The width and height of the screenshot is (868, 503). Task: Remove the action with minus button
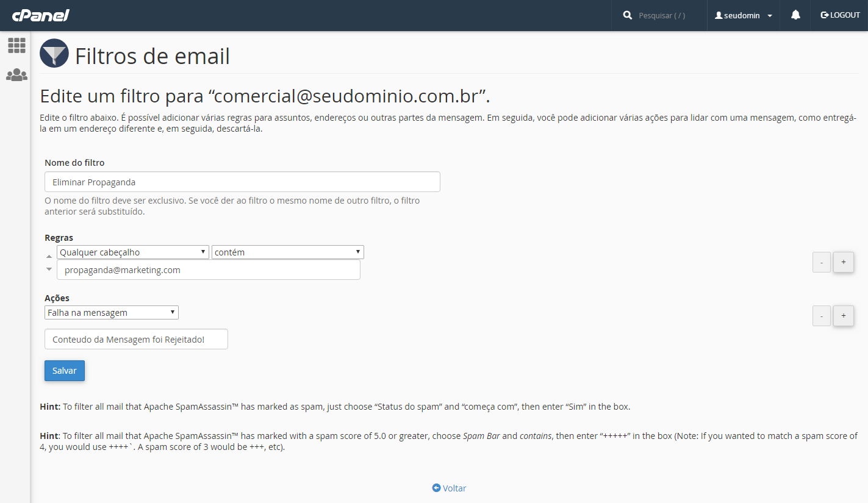pyautogui.click(x=822, y=316)
